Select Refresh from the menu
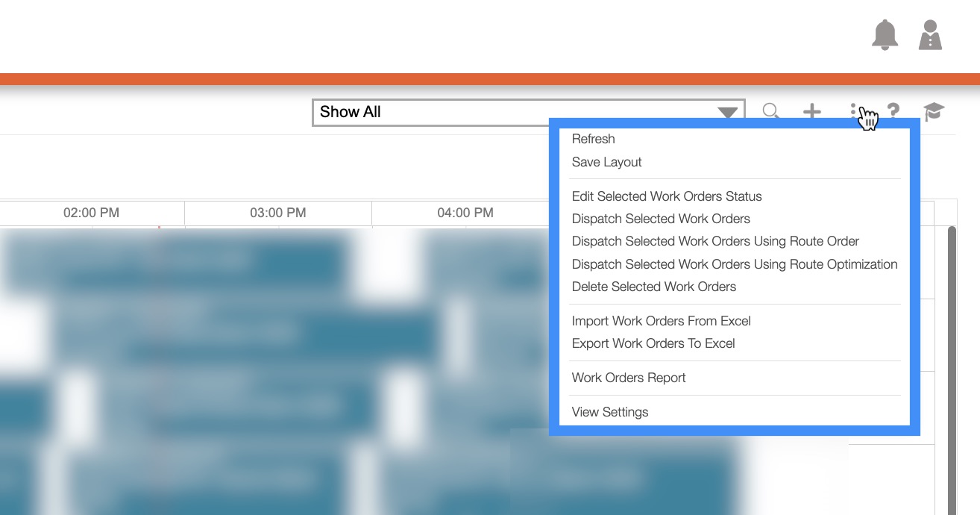 tap(593, 139)
